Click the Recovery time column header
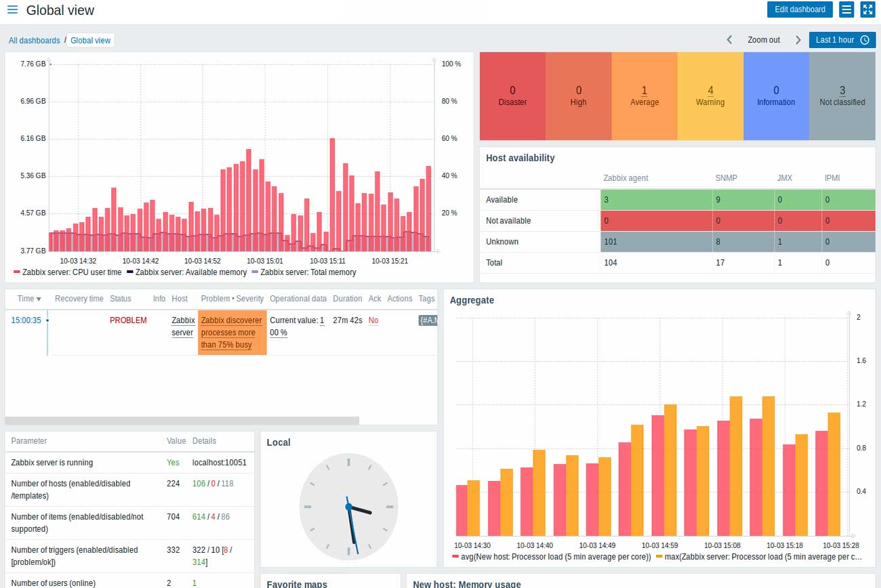Image resolution: width=881 pixels, height=588 pixels. 79,299
